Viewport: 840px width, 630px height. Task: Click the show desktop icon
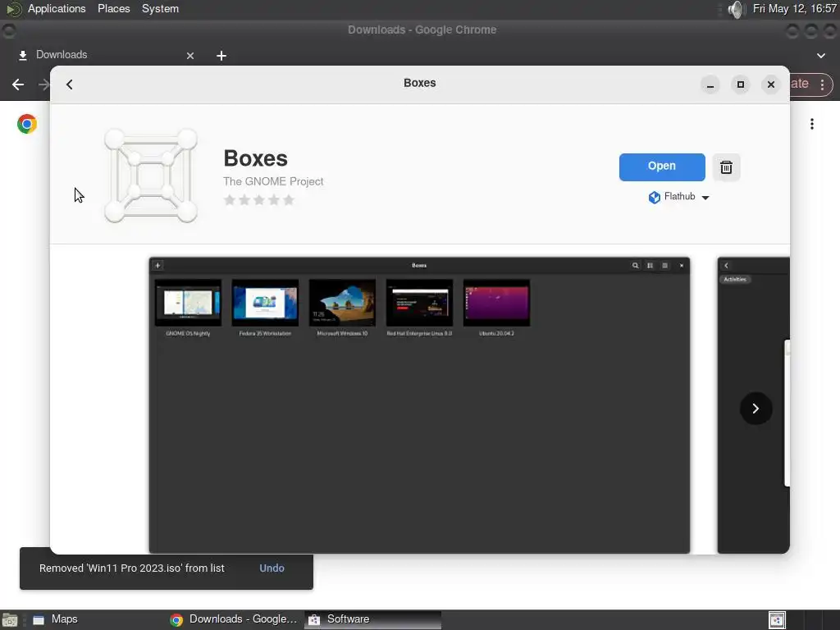coord(10,620)
